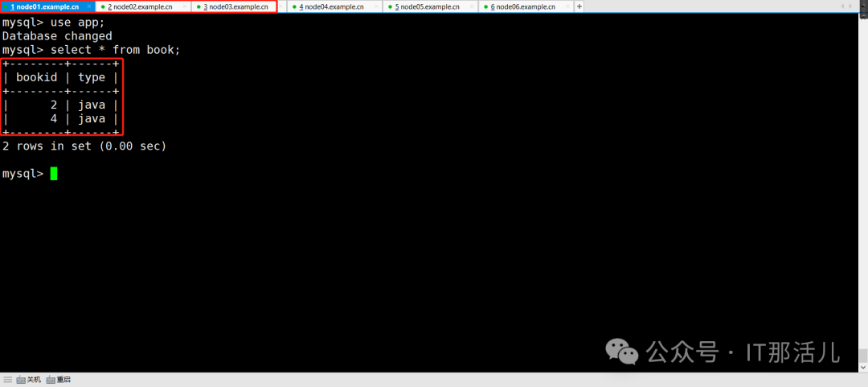
Task: Click "2 rows in set (0.00 sec)" line
Action: (x=84, y=146)
